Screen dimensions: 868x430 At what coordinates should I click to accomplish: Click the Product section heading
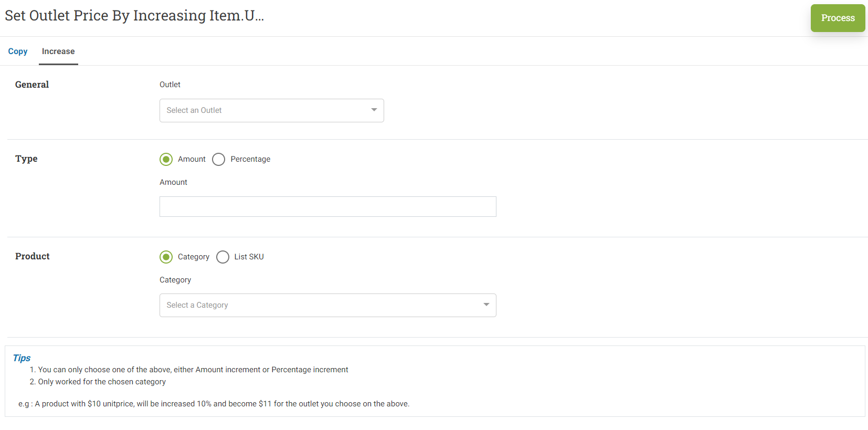[x=33, y=256]
